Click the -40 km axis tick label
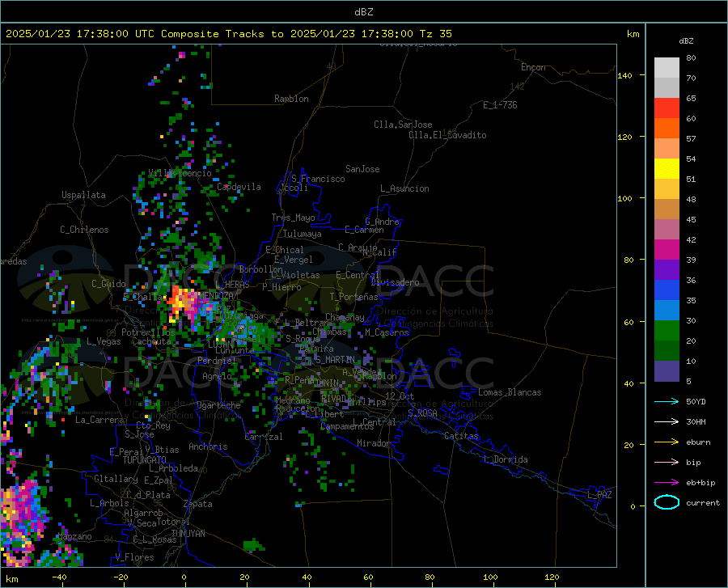728x588 pixels. pyautogui.click(x=59, y=577)
